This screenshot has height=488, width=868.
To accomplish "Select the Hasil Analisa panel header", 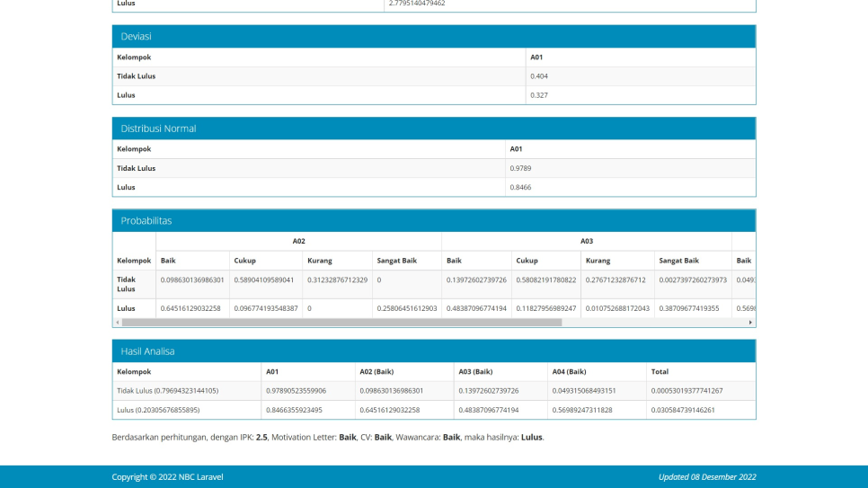I will coord(434,351).
